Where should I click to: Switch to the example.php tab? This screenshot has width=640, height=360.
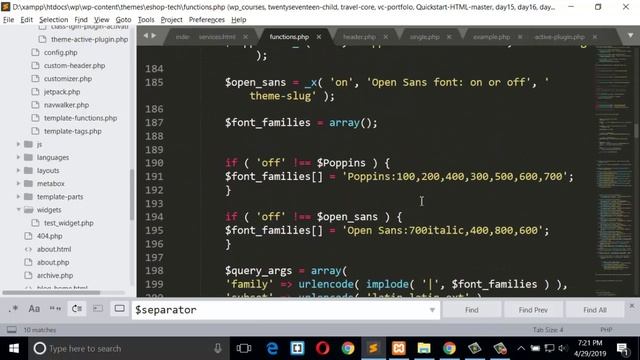tap(491, 37)
